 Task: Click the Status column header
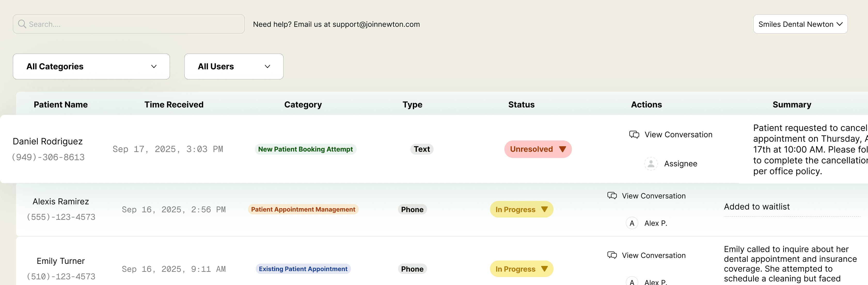click(521, 105)
